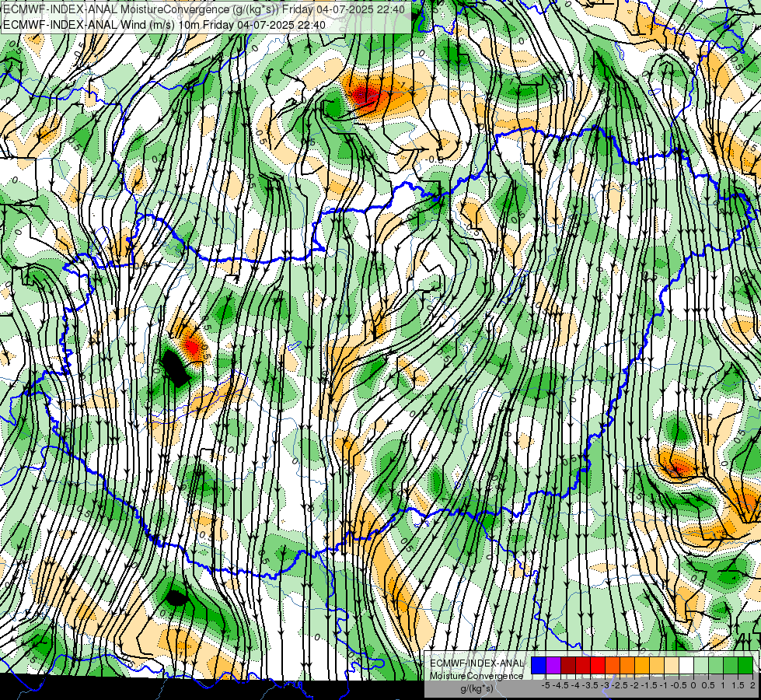This screenshot has height=700, width=761.
Task: Click the legend's ECMWF-INDEX-ANAL label
Action: pyautogui.click(x=476, y=663)
